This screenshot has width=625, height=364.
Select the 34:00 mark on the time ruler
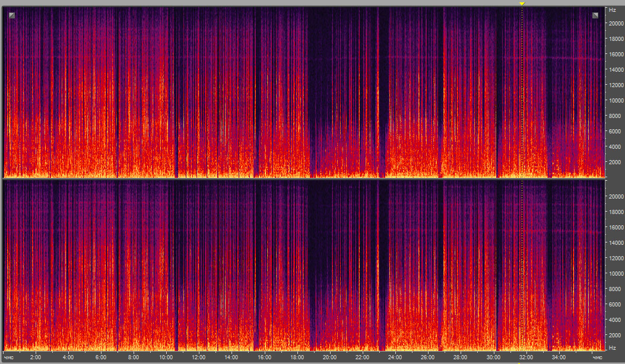pyautogui.click(x=558, y=357)
